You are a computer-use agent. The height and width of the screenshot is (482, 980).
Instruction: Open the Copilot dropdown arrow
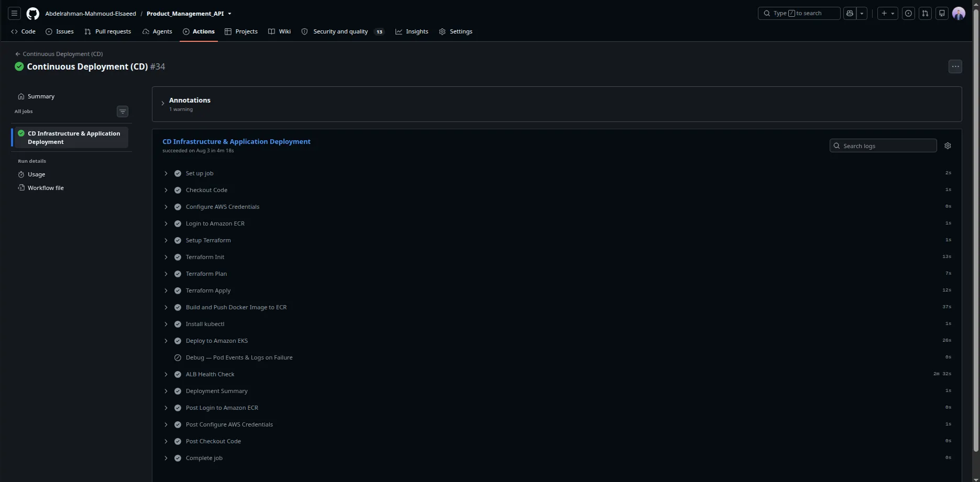(x=862, y=14)
